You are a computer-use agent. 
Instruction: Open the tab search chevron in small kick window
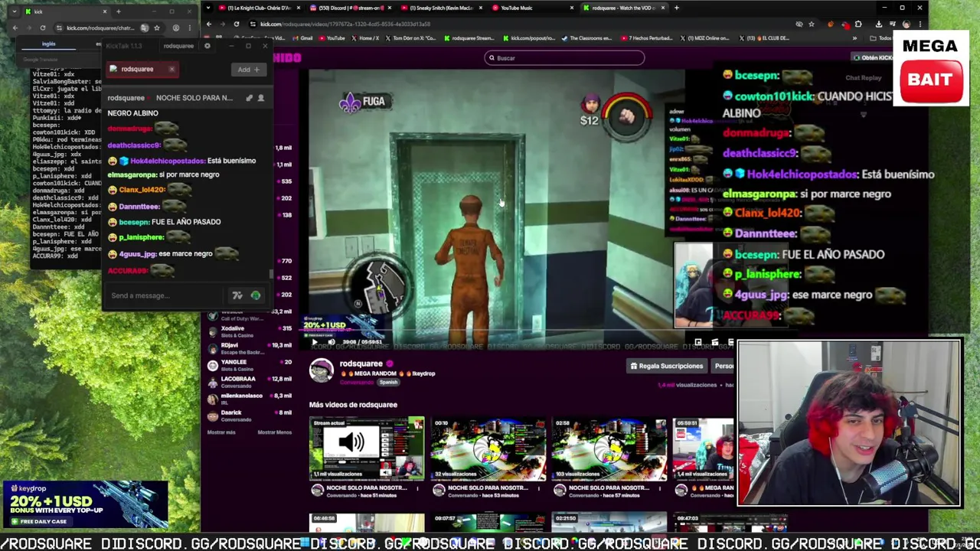pos(14,11)
